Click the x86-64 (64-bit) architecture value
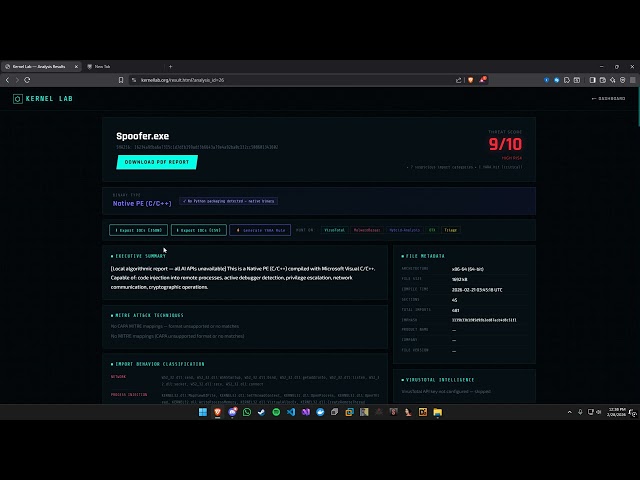Image resolution: width=640 pixels, height=480 pixels. point(468,269)
